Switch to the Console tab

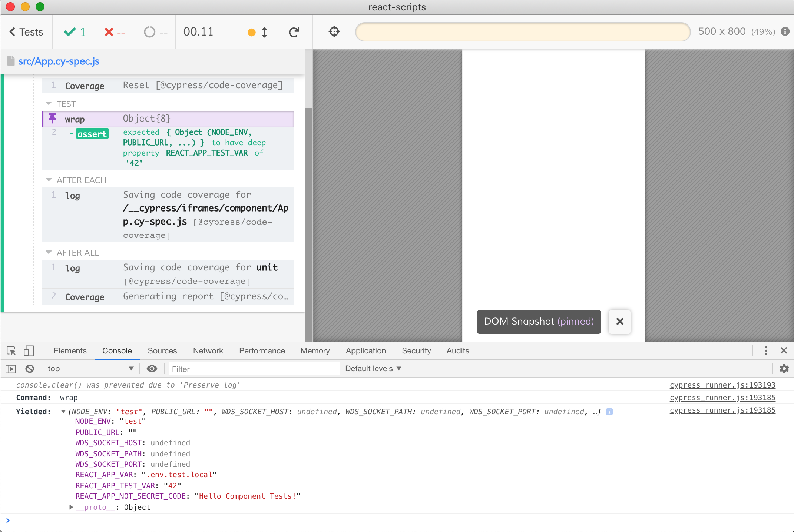[x=117, y=351]
